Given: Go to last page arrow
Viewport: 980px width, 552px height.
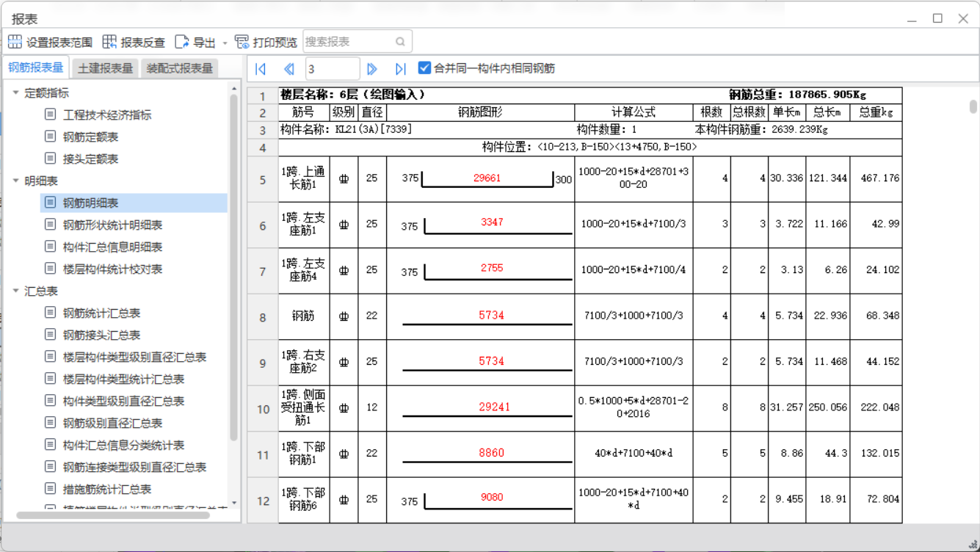Looking at the screenshot, I should [400, 68].
